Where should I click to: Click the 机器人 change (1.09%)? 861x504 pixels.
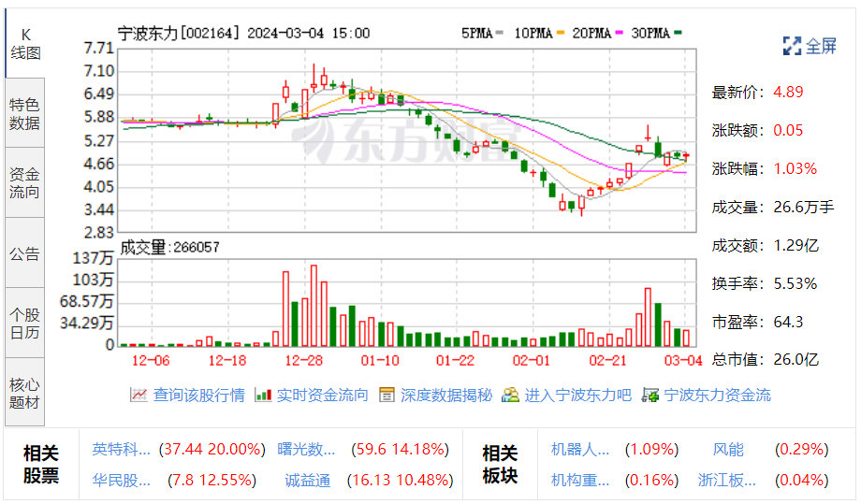(x=651, y=450)
